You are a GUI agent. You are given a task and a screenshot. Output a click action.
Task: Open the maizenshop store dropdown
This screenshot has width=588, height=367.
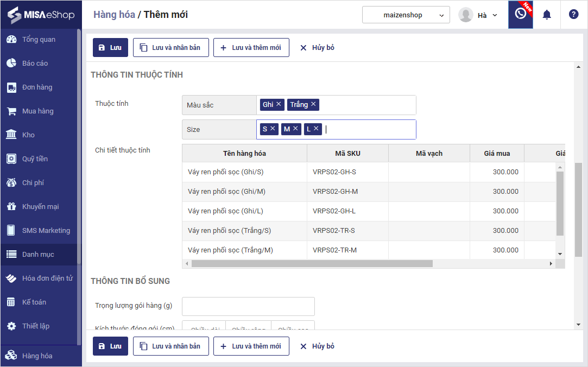[x=406, y=15]
